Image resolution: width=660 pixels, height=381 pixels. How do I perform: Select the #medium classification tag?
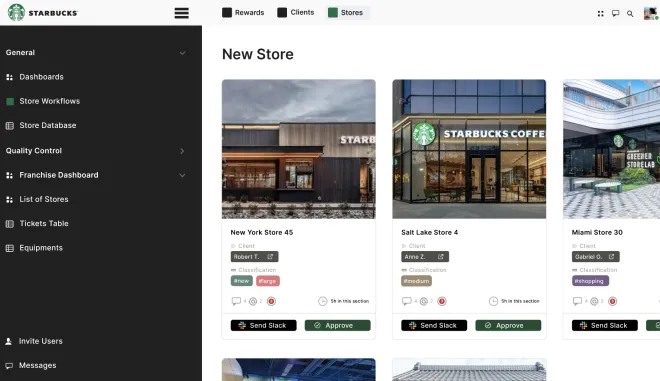416,281
